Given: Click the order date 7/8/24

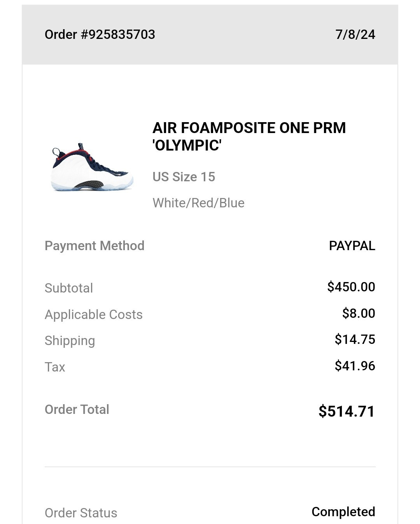Looking at the screenshot, I should point(355,34).
